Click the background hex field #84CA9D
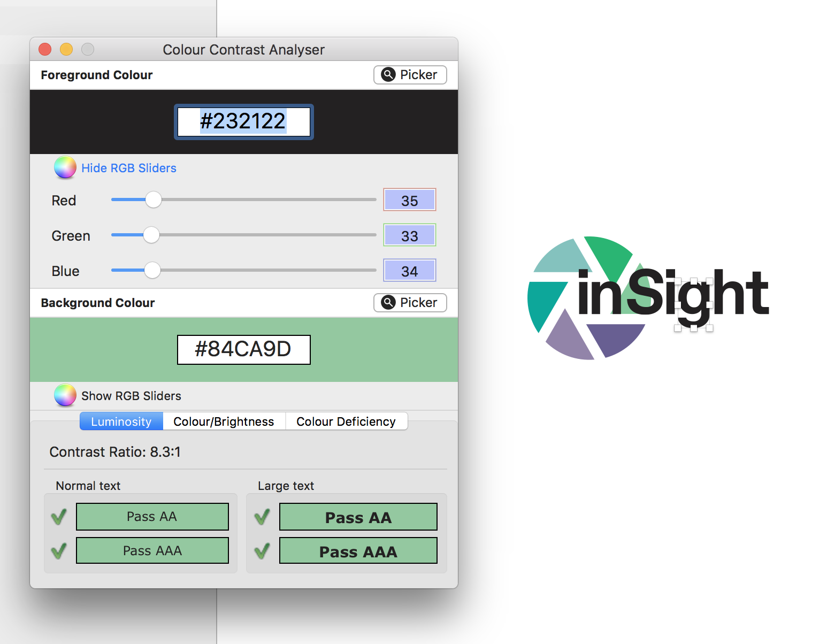827x644 pixels. coord(244,349)
